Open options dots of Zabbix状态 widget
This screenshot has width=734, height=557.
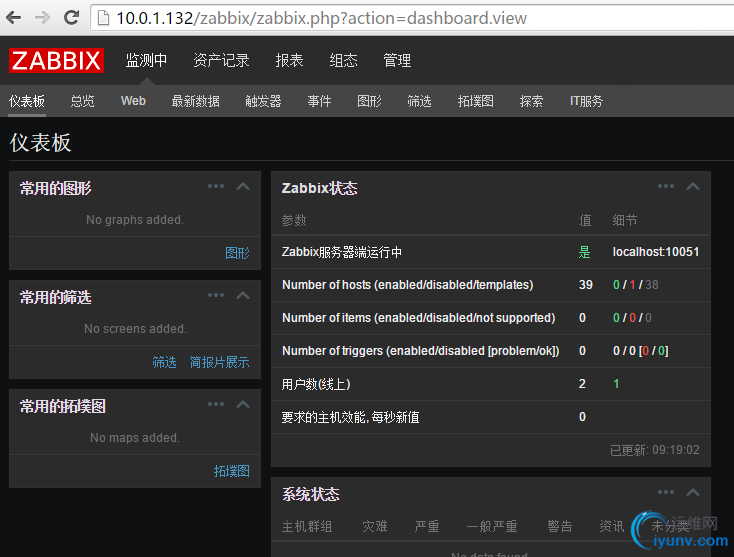tap(666, 186)
